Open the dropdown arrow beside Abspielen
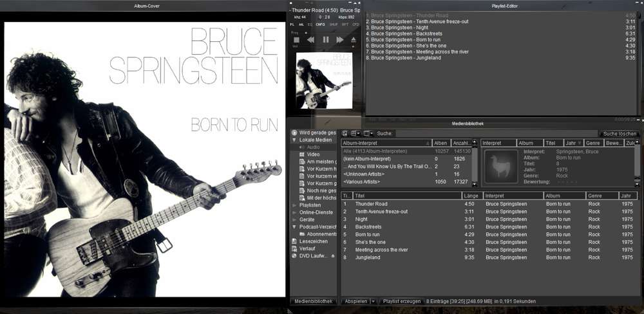 click(x=373, y=301)
